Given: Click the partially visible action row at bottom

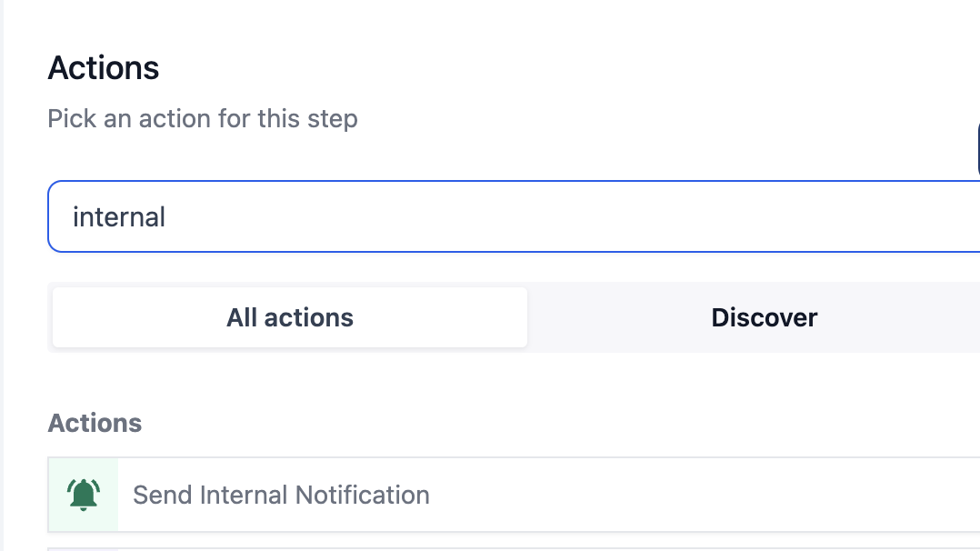Looking at the screenshot, I should click(x=514, y=549).
